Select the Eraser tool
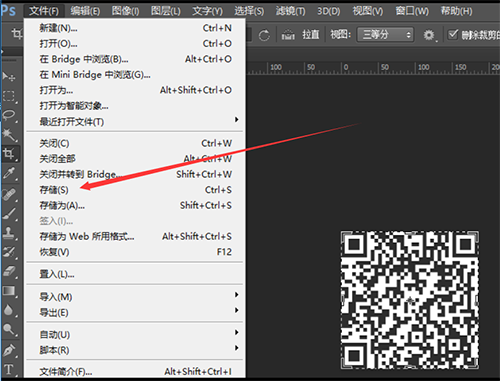This screenshot has width=500, height=381. pyautogui.click(x=9, y=271)
